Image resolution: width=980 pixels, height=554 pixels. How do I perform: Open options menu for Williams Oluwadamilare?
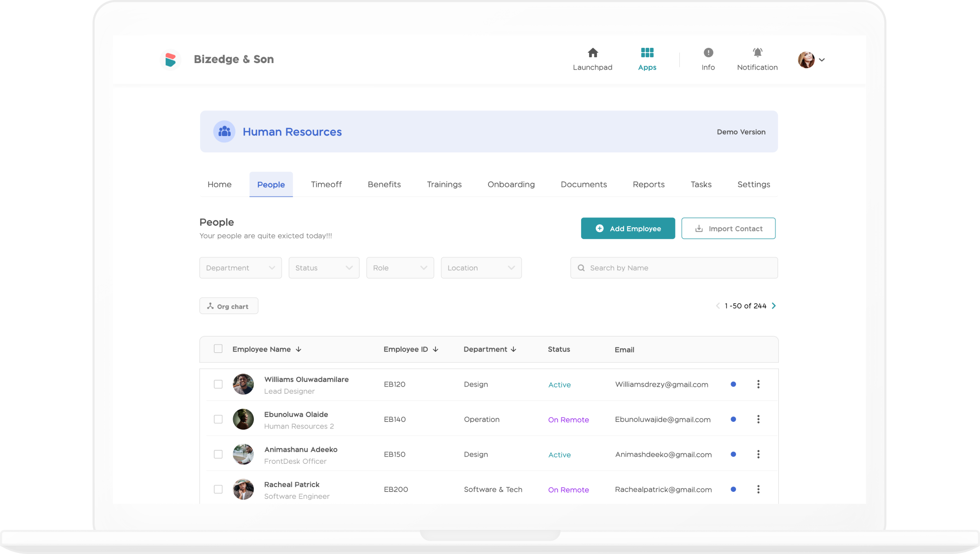pos(758,384)
